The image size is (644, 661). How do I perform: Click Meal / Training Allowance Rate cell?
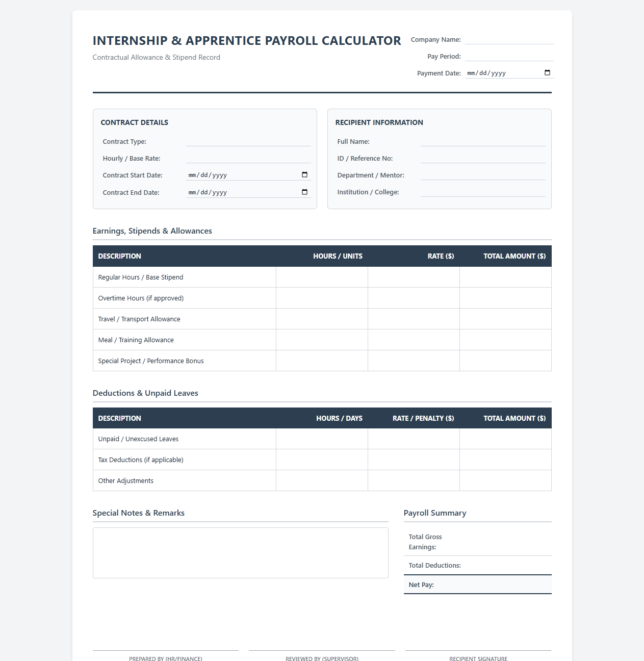pyautogui.click(x=414, y=340)
